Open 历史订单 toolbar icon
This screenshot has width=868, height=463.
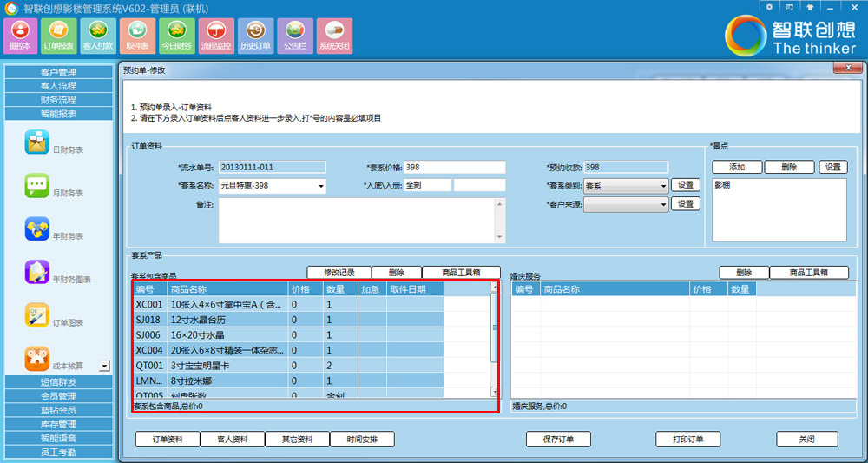click(255, 36)
